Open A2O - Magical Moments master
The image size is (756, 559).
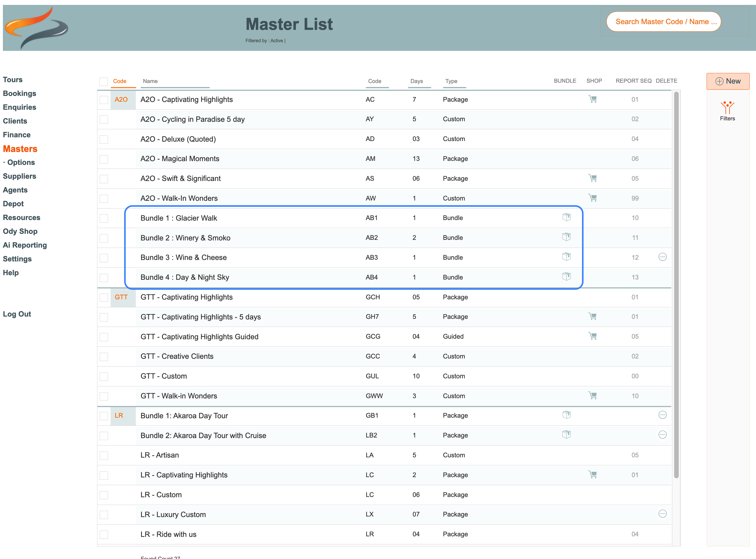pyautogui.click(x=180, y=159)
